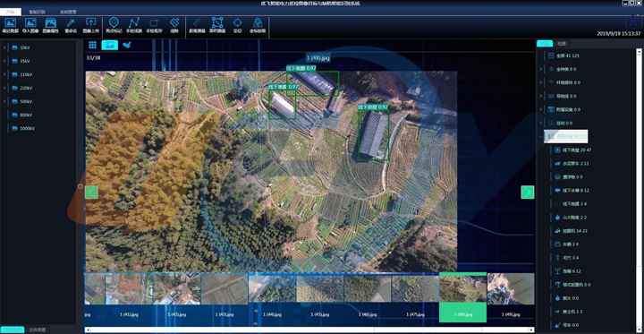The height and width of the screenshot is (334, 644).
Task: Go to next image with green arrow
Action: [x=528, y=193]
